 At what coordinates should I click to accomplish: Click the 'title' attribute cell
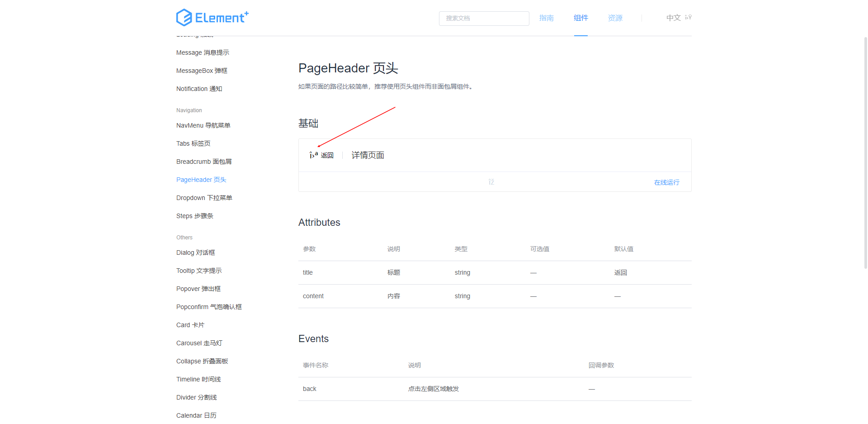308,272
